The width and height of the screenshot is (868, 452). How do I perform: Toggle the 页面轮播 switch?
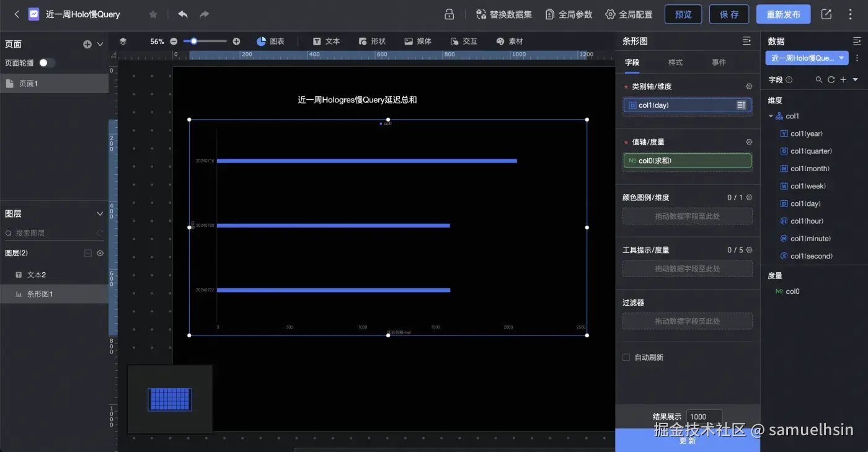(46, 63)
